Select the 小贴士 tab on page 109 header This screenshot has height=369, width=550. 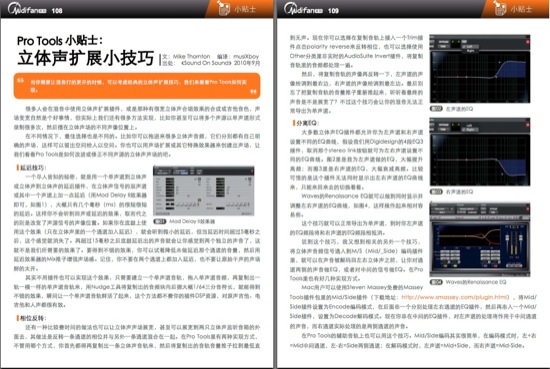[521, 9]
